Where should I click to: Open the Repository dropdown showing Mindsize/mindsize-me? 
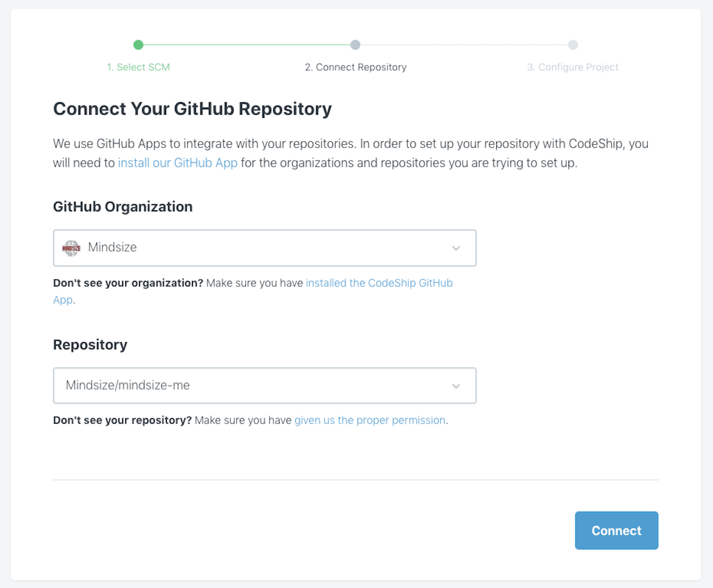[x=265, y=386]
